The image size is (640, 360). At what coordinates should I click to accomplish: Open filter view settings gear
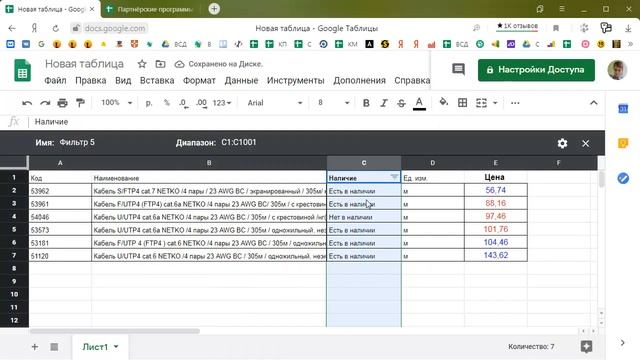(x=562, y=143)
